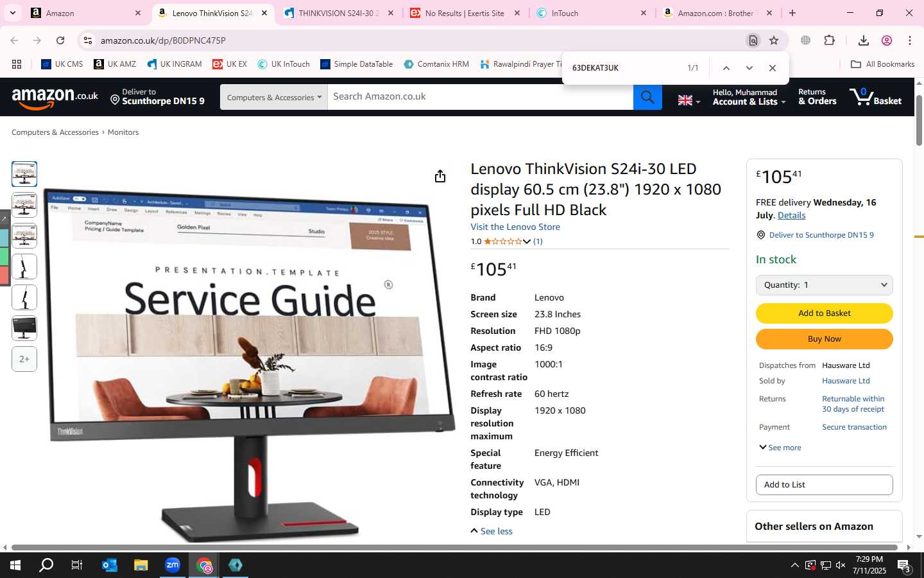Reload the page with refresh icon

click(60, 40)
